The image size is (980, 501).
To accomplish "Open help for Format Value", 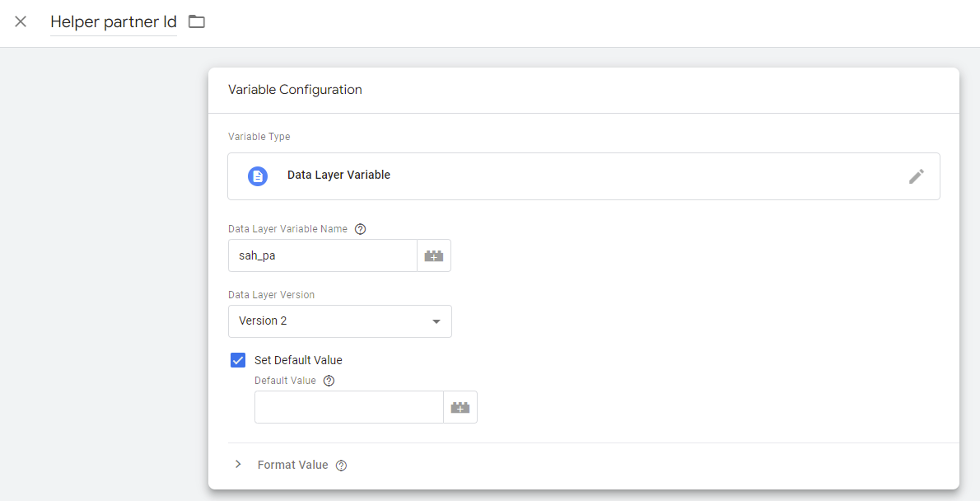I will (x=341, y=466).
